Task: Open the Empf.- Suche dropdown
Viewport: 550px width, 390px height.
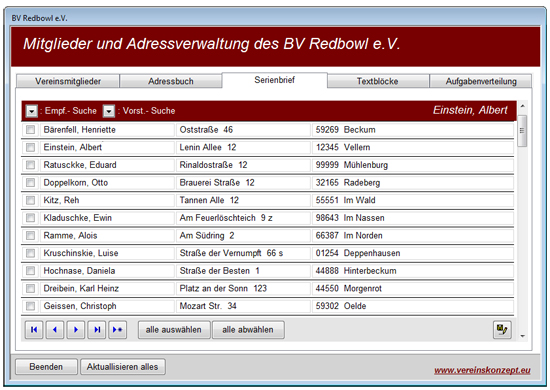Action: coord(32,111)
